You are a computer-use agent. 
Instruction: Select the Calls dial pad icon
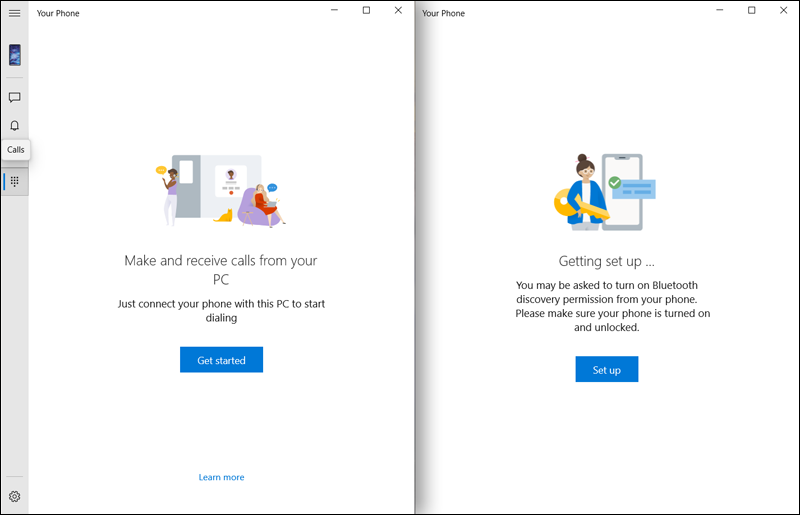14,181
